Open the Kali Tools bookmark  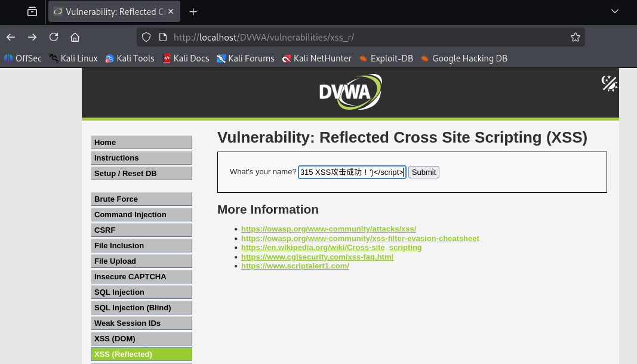click(x=130, y=58)
